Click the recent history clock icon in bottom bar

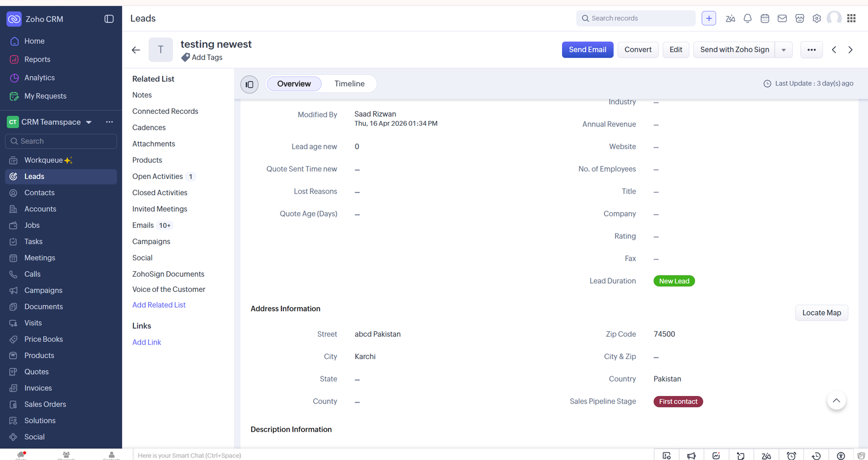point(816,456)
